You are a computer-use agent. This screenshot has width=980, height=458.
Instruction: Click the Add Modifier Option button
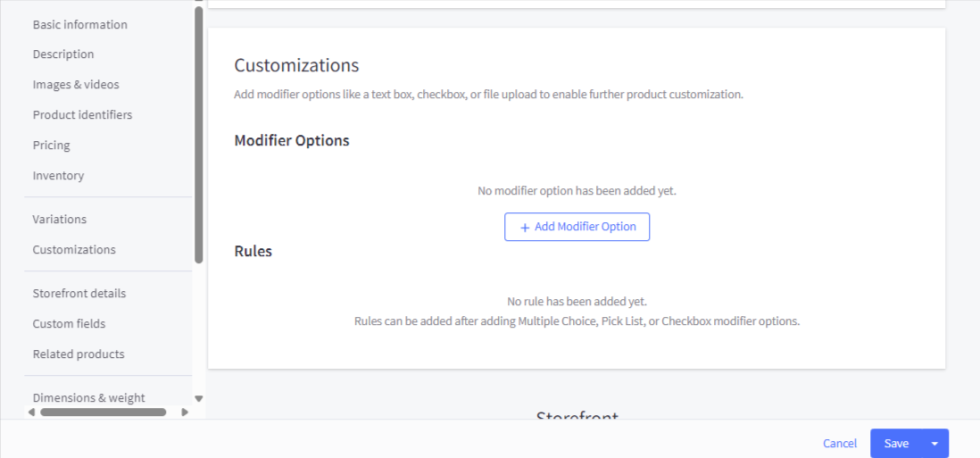pos(577,227)
